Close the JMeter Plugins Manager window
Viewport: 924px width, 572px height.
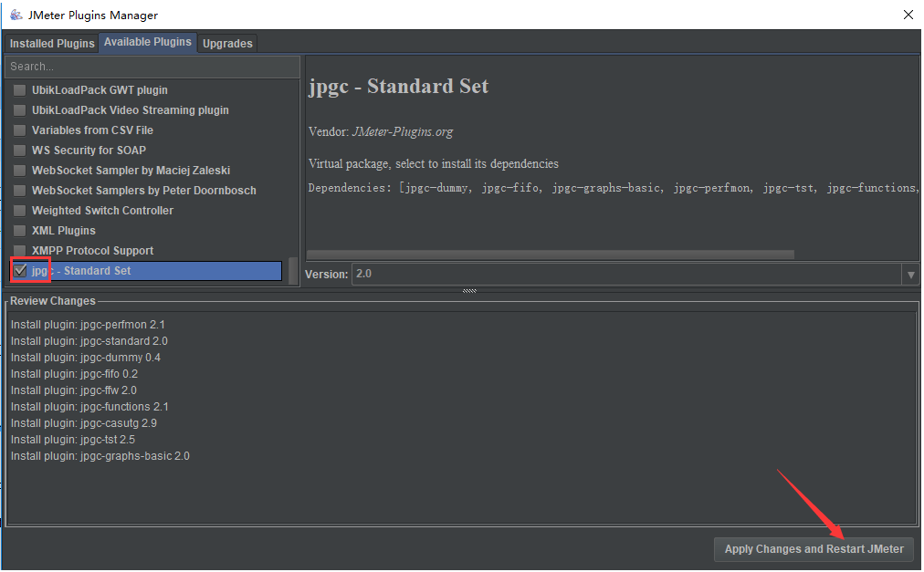(908, 15)
